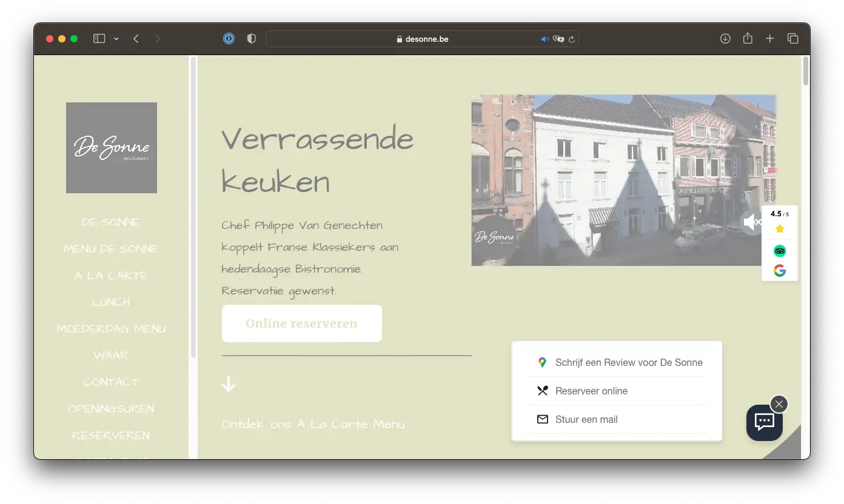Click the Google icon in ratings widget

point(780,271)
